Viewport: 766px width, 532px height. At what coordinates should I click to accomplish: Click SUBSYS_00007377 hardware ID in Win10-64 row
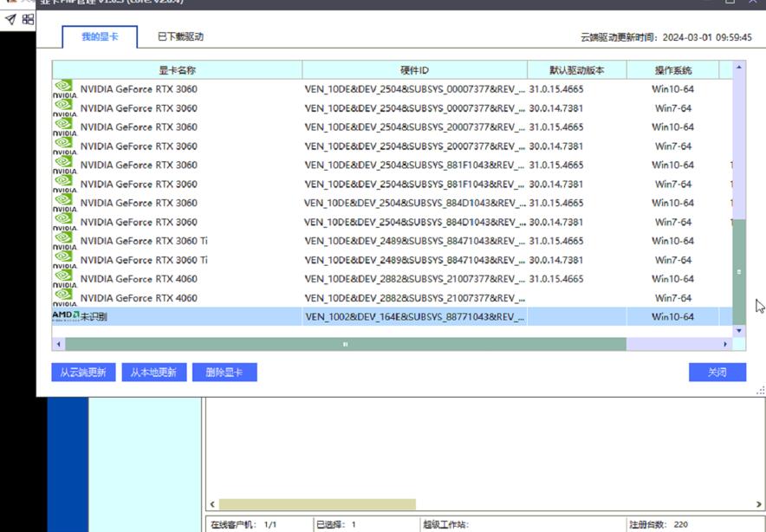coord(415,89)
